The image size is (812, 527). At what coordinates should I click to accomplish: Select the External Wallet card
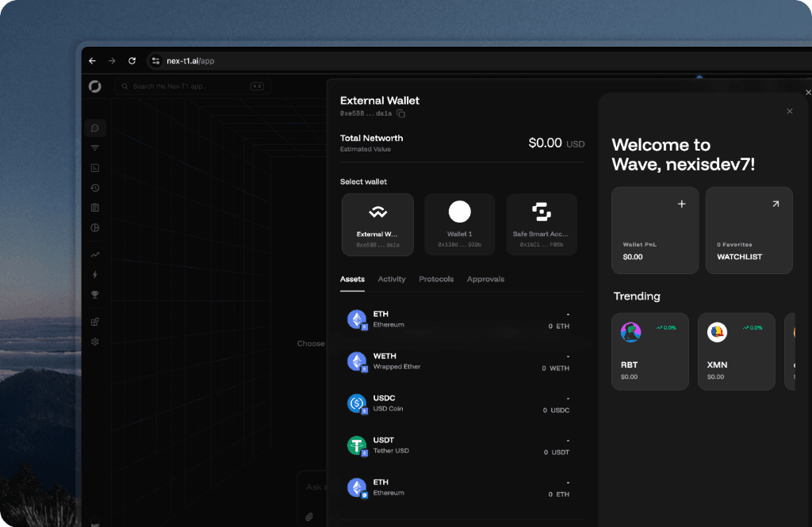tap(377, 224)
